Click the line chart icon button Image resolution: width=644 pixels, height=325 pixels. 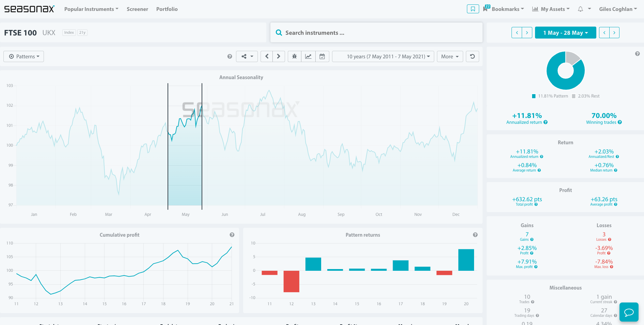point(308,56)
